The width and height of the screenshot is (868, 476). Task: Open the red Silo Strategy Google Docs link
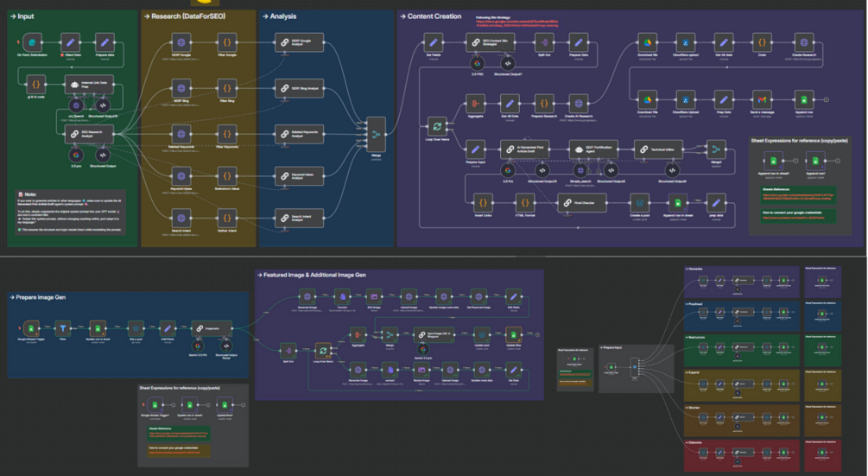point(517,23)
